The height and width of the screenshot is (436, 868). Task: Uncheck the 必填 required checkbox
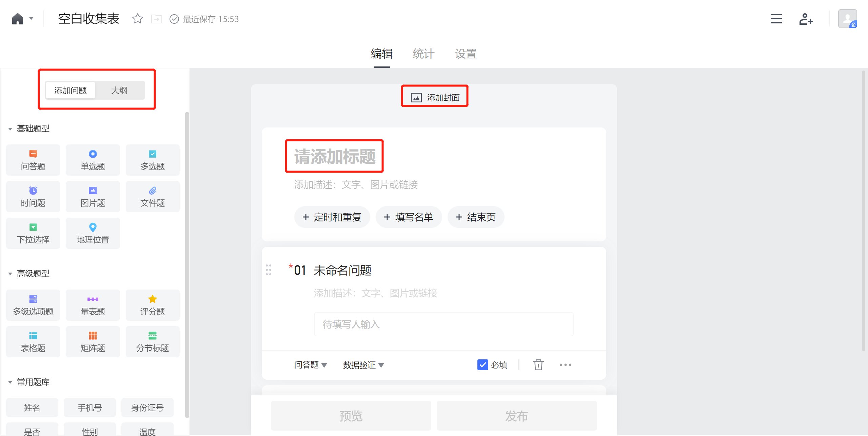click(482, 365)
